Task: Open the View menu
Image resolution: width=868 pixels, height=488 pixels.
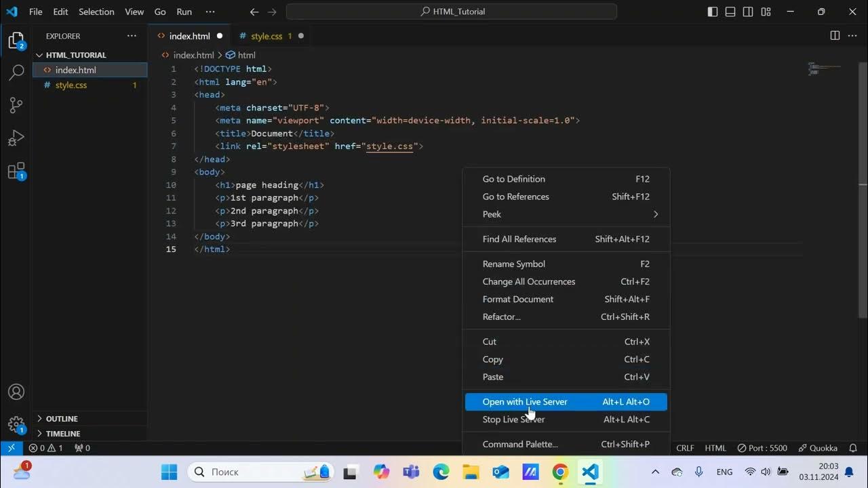Action: coord(134,12)
